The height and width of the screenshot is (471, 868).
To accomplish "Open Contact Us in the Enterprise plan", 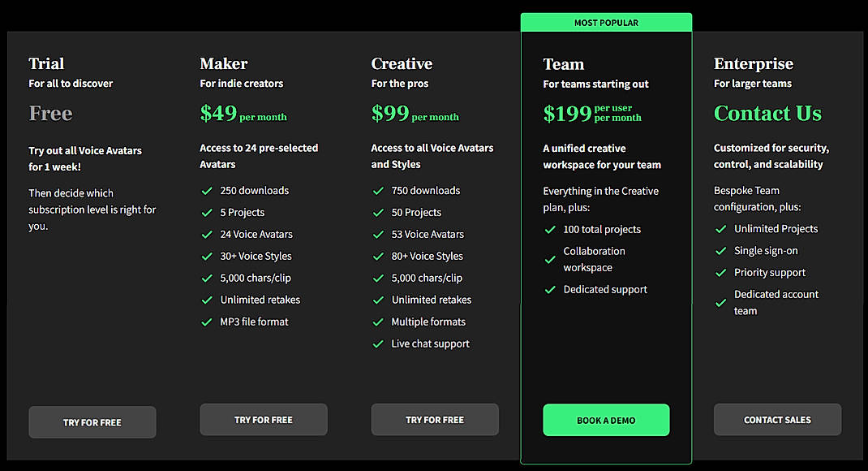I will [767, 113].
